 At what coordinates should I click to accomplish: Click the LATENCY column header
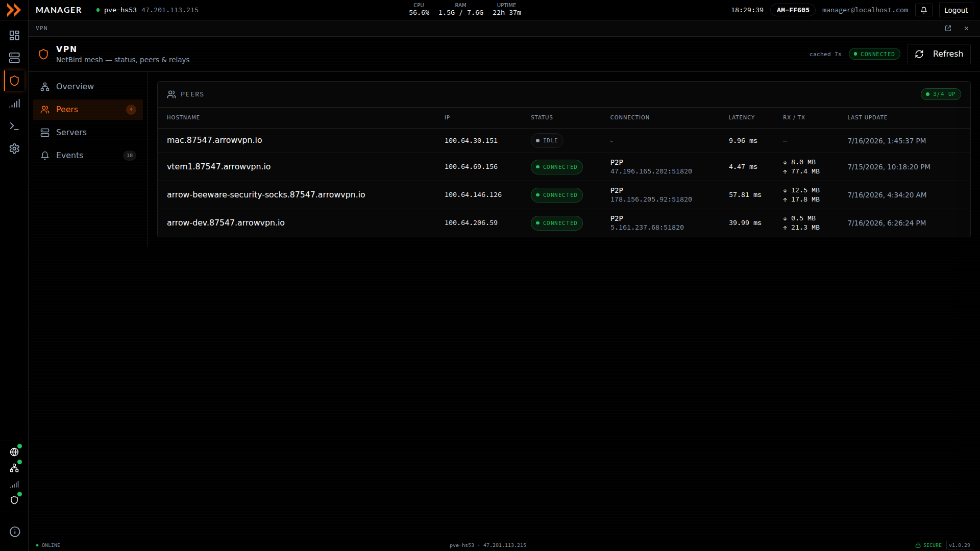[741, 118]
